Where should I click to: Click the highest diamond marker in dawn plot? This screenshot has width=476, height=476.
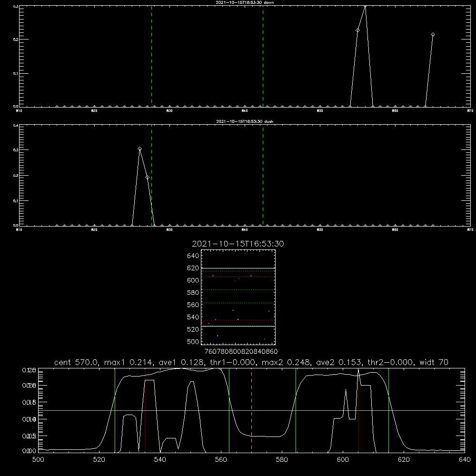point(365,6)
